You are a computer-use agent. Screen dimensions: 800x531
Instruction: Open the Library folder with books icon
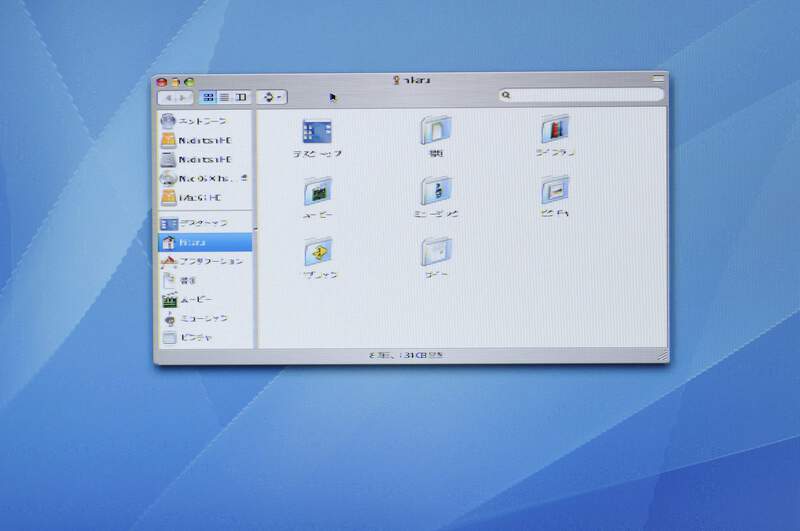point(555,129)
